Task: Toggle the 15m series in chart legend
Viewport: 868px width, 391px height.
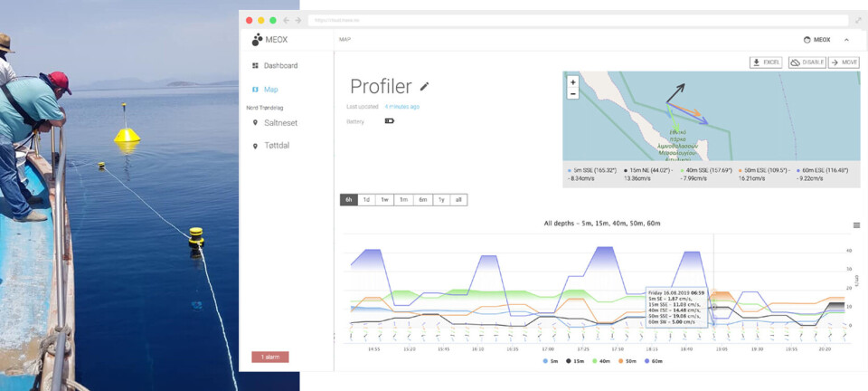Action: pyautogui.click(x=574, y=361)
